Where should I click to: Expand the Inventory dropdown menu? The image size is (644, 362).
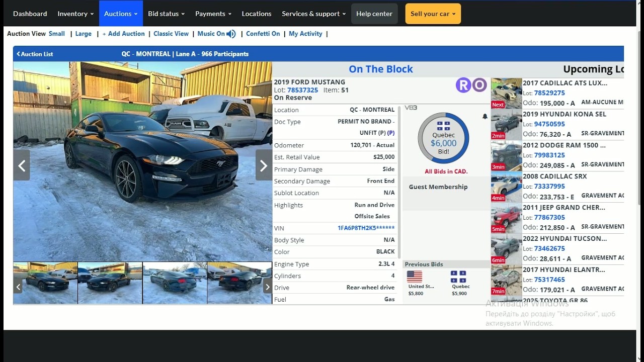(x=75, y=14)
